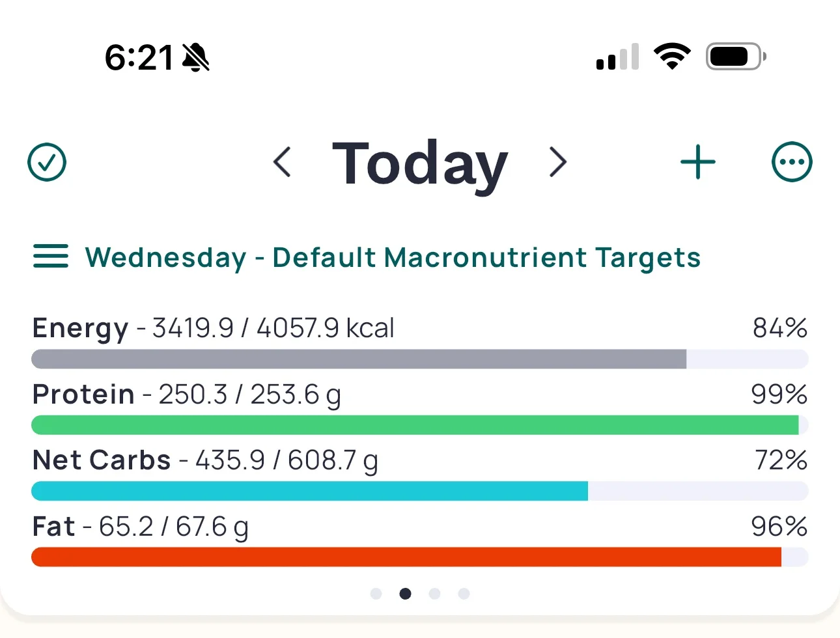Tap the mark day complete checkmark icon

pos(47,162)
